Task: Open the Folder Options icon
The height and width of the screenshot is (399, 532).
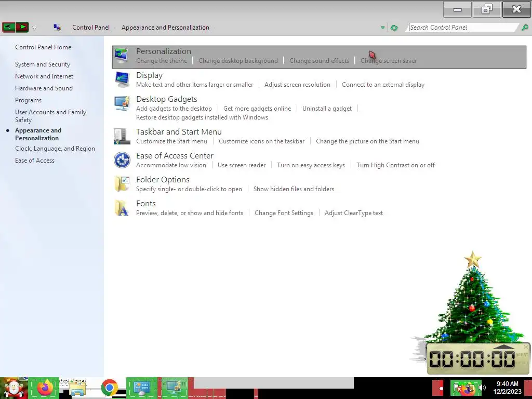Action: coord(122,184)
